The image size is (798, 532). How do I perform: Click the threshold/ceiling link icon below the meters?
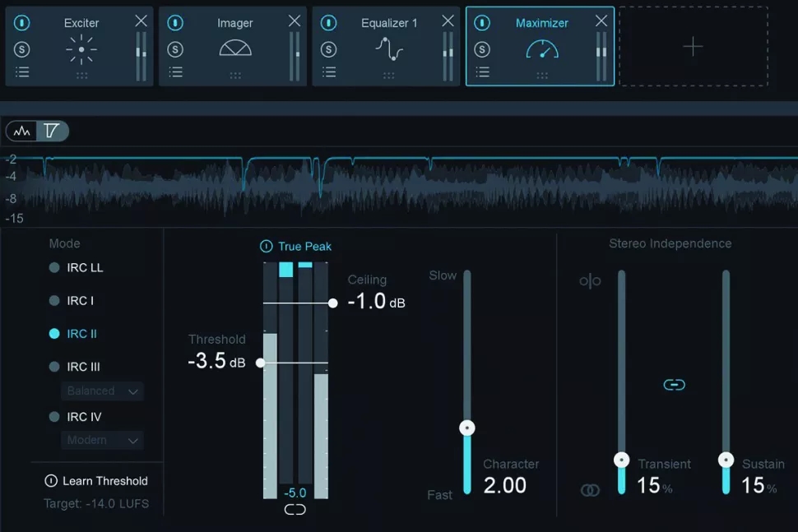[x=295, y=510]
